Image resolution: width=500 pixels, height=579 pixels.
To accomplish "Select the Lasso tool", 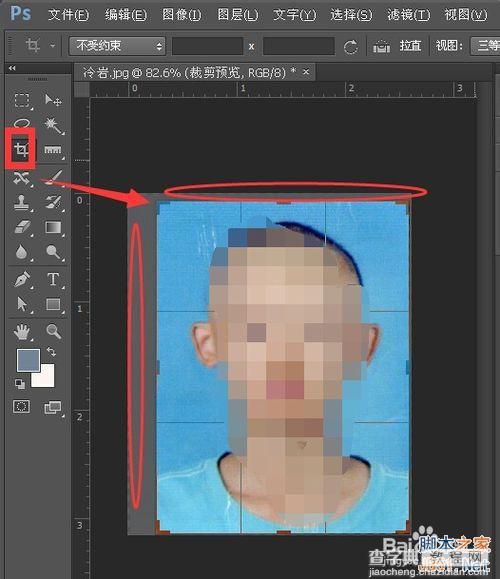I will pos(22,122).
